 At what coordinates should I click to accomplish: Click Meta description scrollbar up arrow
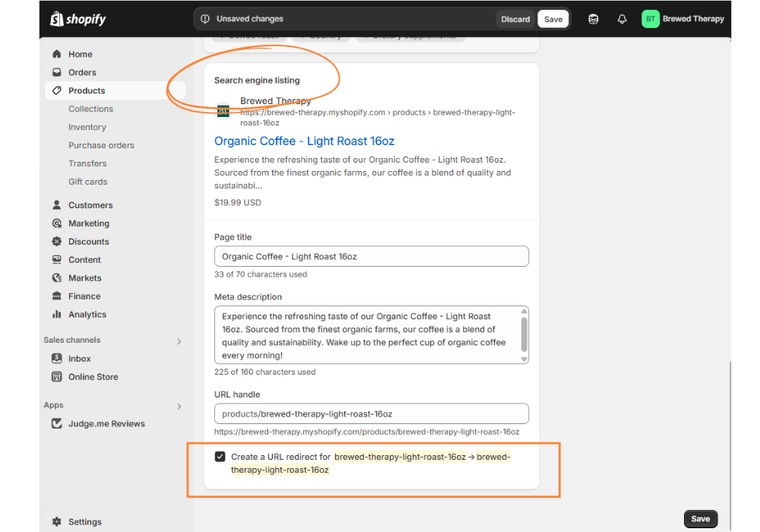click(524, 311)
